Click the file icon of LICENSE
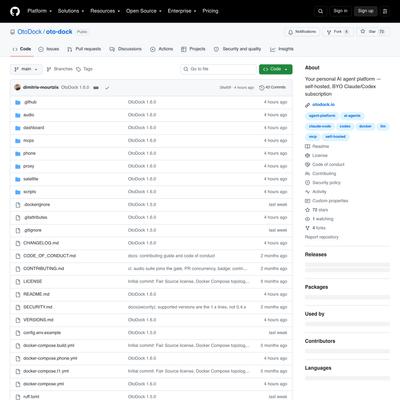This screenshot has width=400, height=400. [18, 282]
